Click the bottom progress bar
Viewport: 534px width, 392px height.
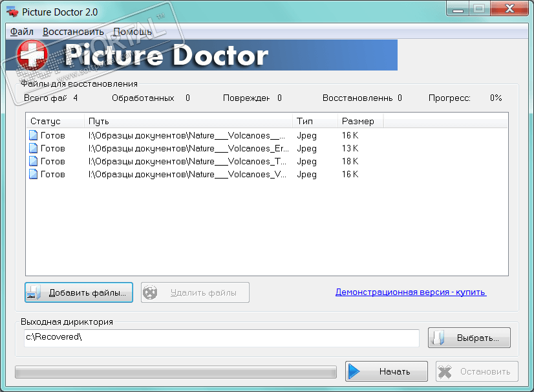coord(176,372)
